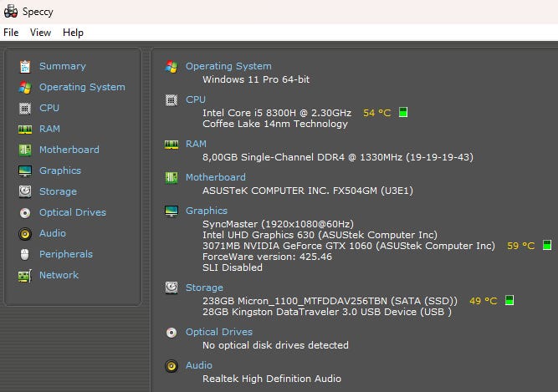This screenshot has width=558, height=392.
Task: Click the green GPU temperature status icon
Action: pyautogui.click(x=547, y=245)
